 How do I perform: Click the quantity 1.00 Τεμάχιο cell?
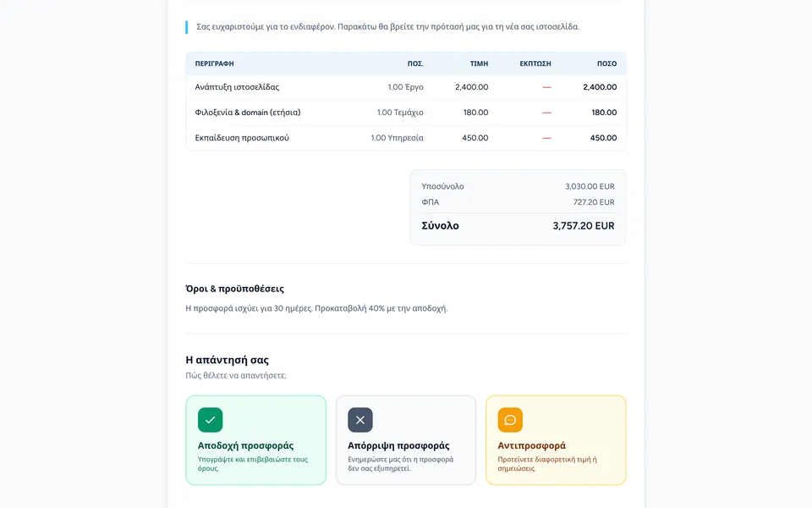400,113
